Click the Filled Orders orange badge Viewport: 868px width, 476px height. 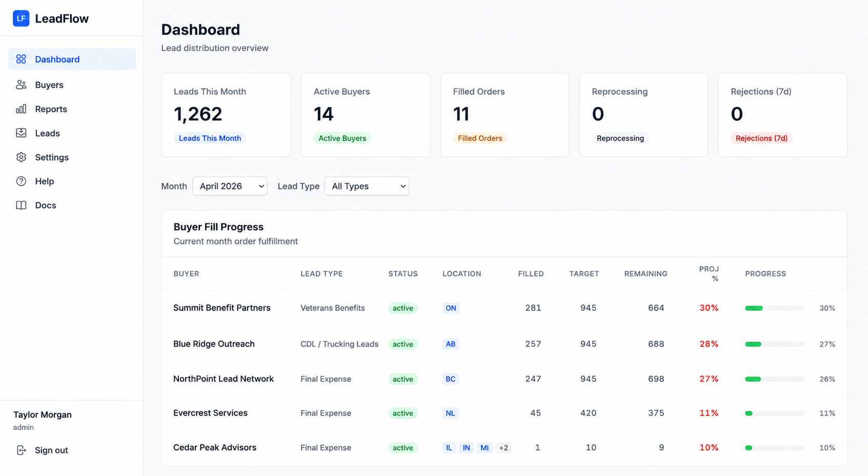pyautogui.click(x=480, y=138)
